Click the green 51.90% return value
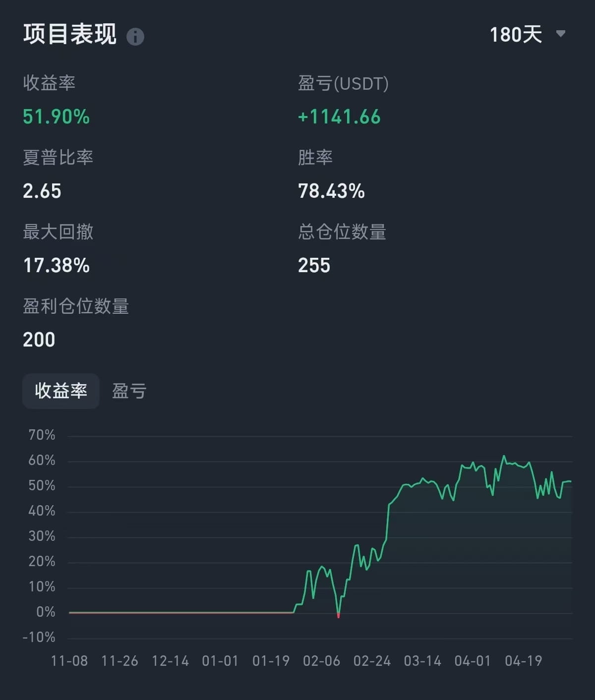The width and height of the screenshot is (595, 700). 57,117
